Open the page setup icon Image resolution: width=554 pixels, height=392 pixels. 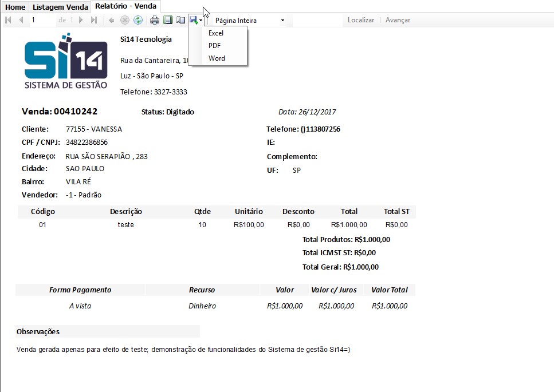coord(181,20)
